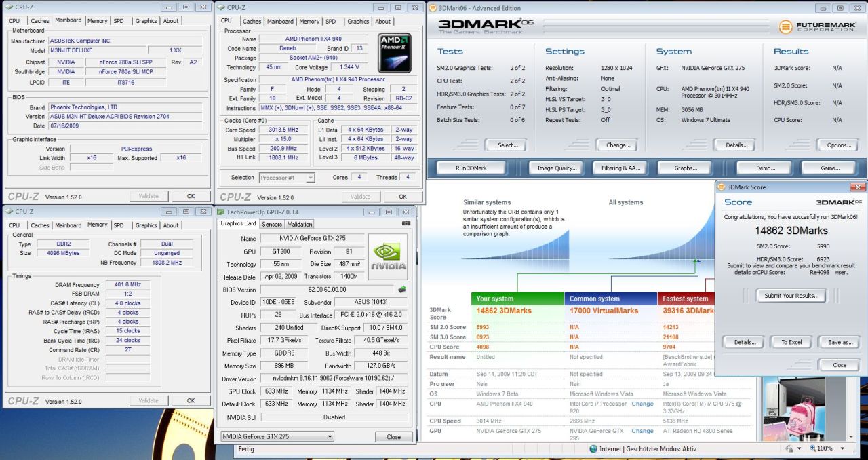Open About tab in the CPU-Z Memory window
This screenshot has width=868, height=460.
click(171, 225)
